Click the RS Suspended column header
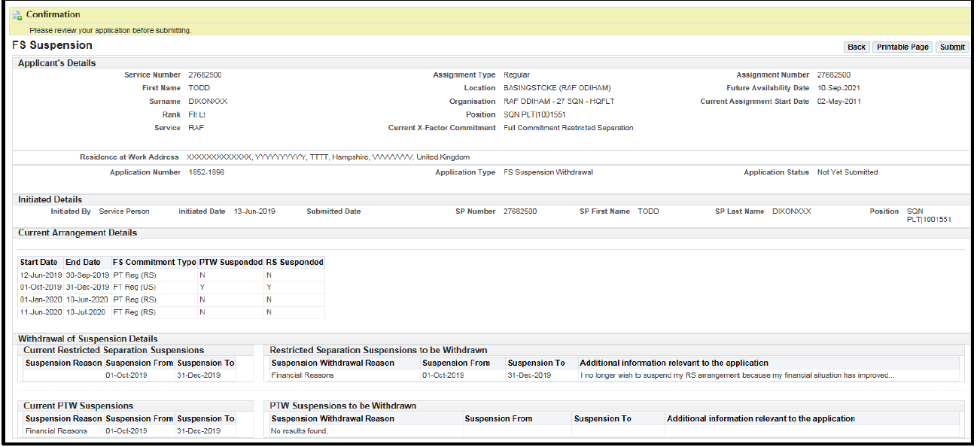Screen dimensions: 980x447 [x=294, y=262]
